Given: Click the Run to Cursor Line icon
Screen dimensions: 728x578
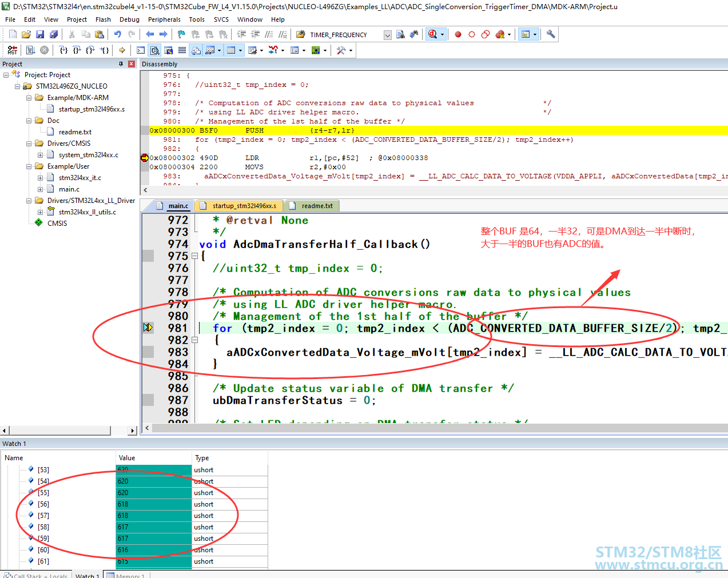Looking at the screenshot, I should [105, 50].
